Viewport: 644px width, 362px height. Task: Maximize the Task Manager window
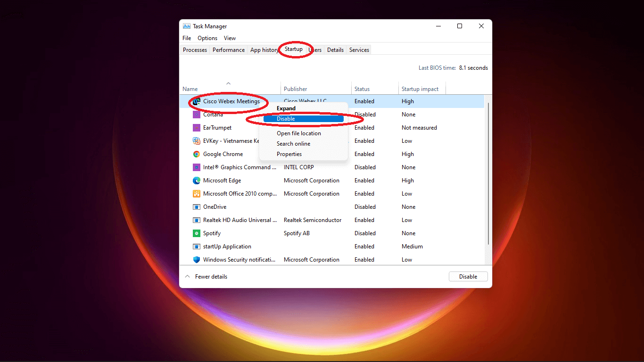[460, 26]
